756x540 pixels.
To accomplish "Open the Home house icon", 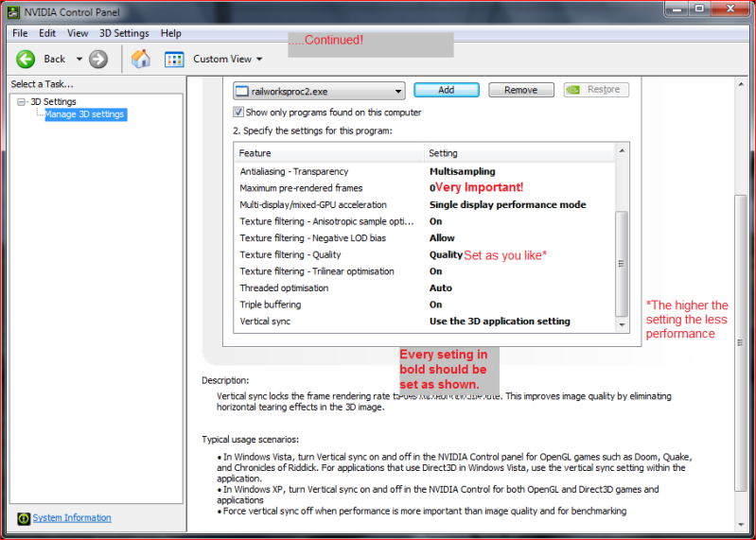I will pyautogui.click(x=141, y=60).
